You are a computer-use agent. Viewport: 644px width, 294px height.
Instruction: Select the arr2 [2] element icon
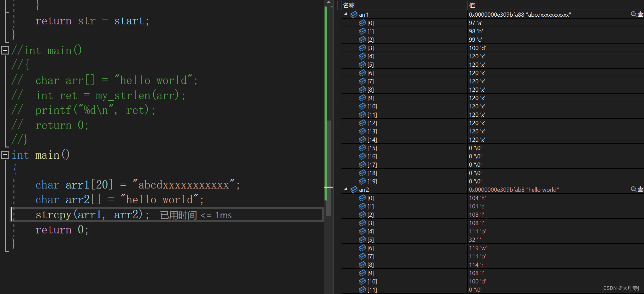tap(362, 214)
